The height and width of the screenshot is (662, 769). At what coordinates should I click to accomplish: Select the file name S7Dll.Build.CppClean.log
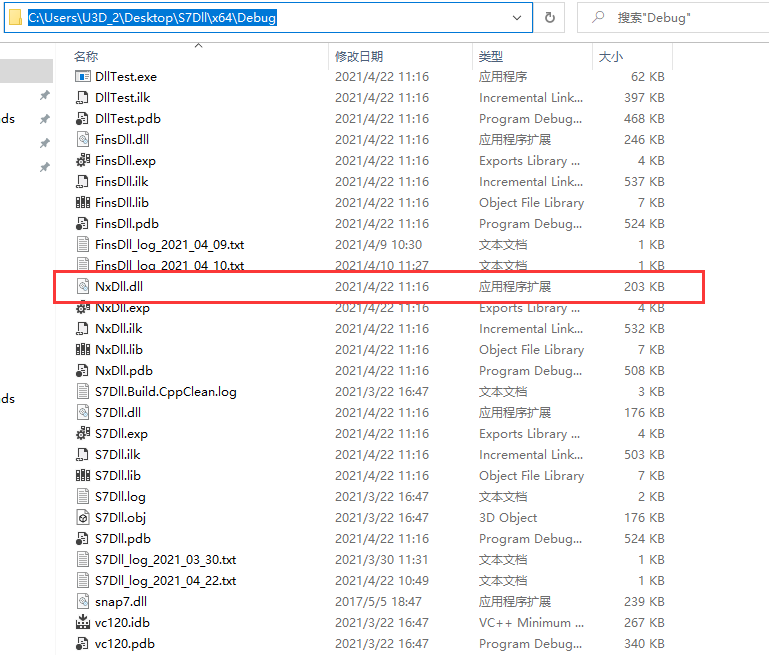[x=166, y=391]
